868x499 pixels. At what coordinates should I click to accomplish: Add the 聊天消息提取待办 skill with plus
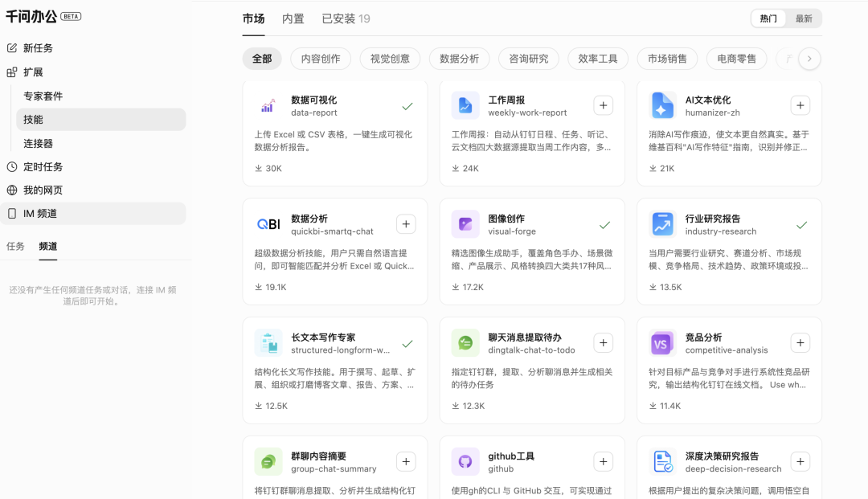603,343
